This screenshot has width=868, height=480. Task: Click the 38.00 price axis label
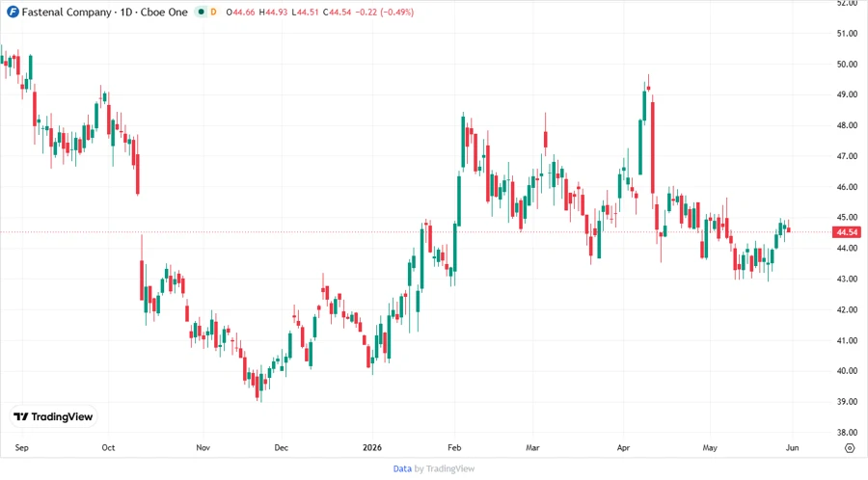click(x=847, y=433)
